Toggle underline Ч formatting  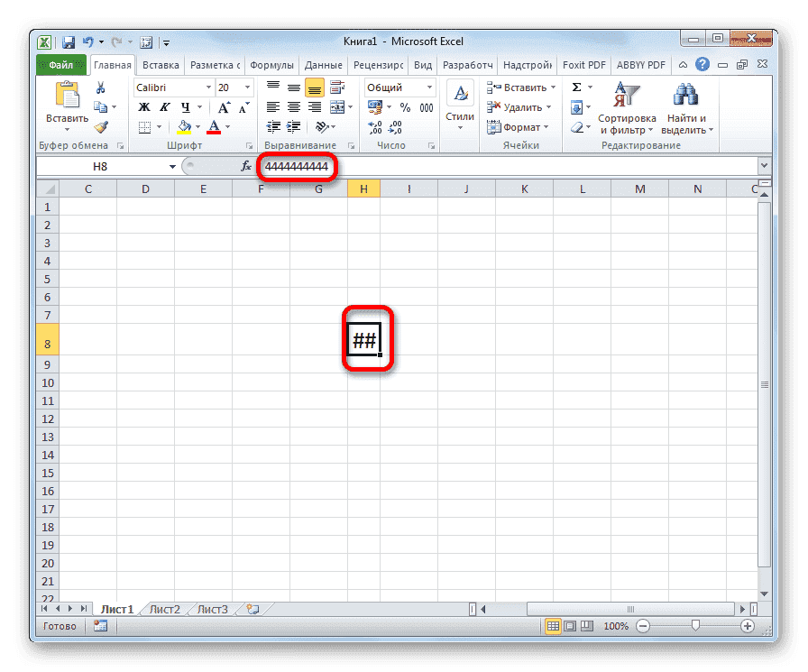click(183, 106)
